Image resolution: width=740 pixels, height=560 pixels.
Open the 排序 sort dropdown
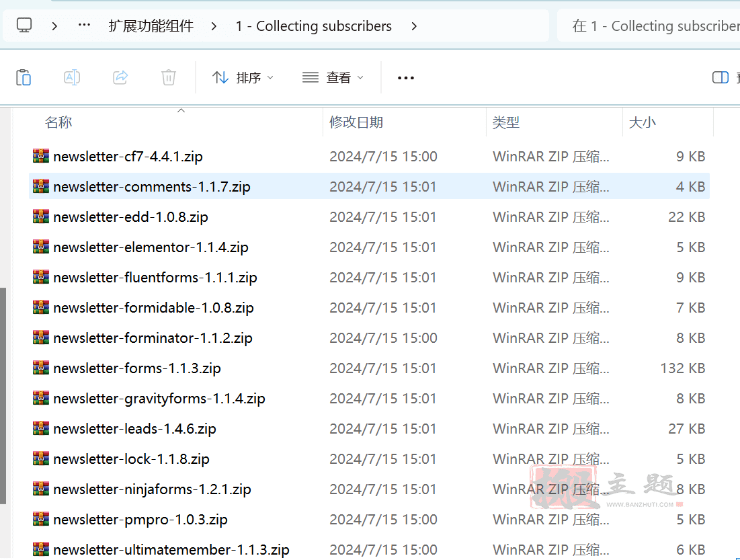pos(243,77)
